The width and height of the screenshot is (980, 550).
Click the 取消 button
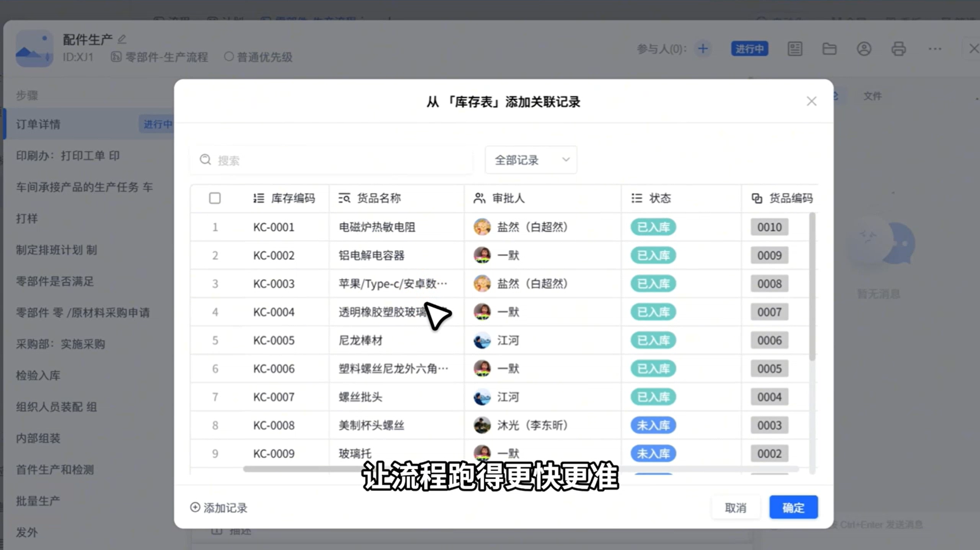click(x=736, y=507)
